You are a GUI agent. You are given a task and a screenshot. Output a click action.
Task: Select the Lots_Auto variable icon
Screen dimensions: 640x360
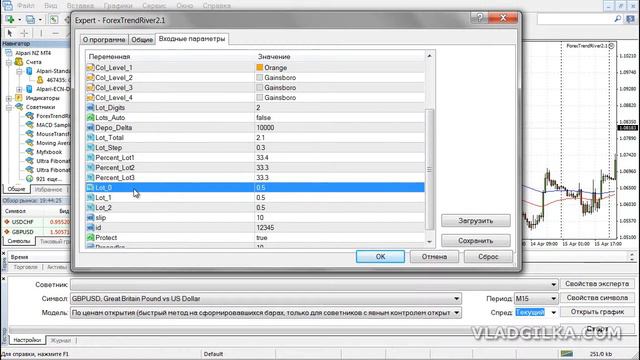click(x=91, y=118)
